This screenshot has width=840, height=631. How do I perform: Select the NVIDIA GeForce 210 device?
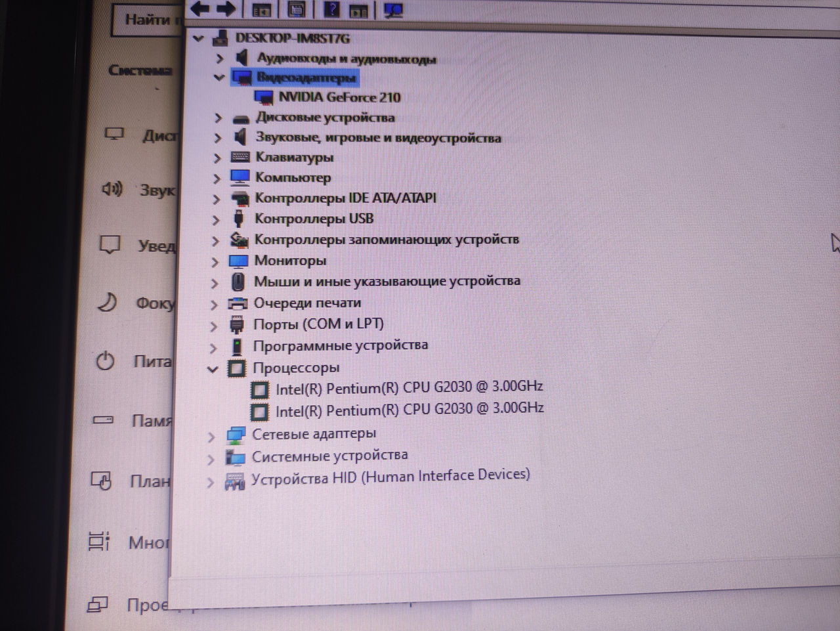click(x=339, y=97)
